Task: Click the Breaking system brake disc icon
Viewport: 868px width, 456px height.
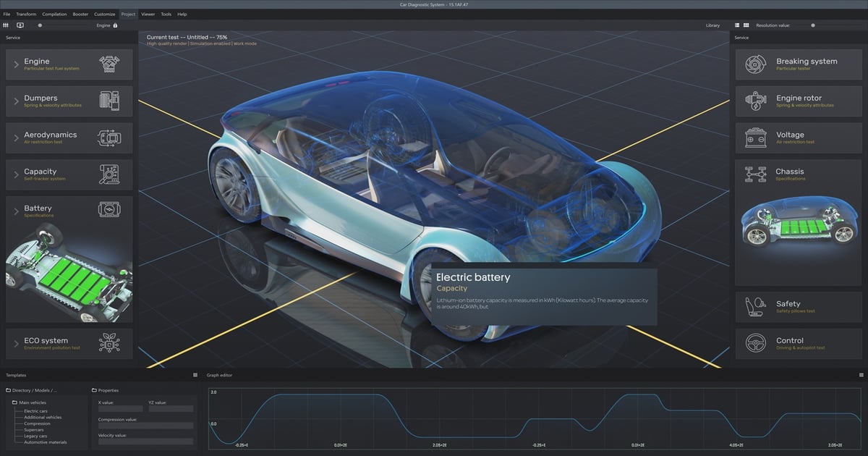Action: click(x=756, y=64)
